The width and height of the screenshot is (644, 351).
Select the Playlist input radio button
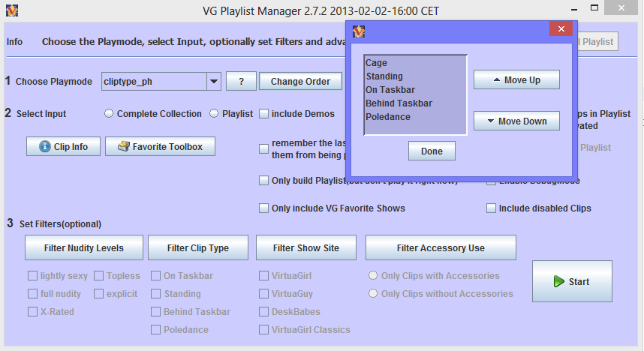pos(214,114)
